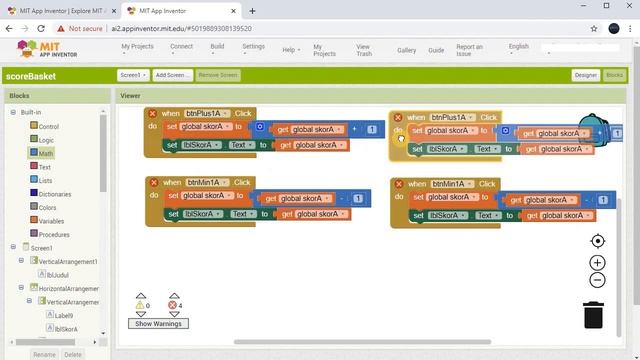Click error icon on left btnMin1A block
This screenshot has width=640, height=360.
click(x=153, y=182)
